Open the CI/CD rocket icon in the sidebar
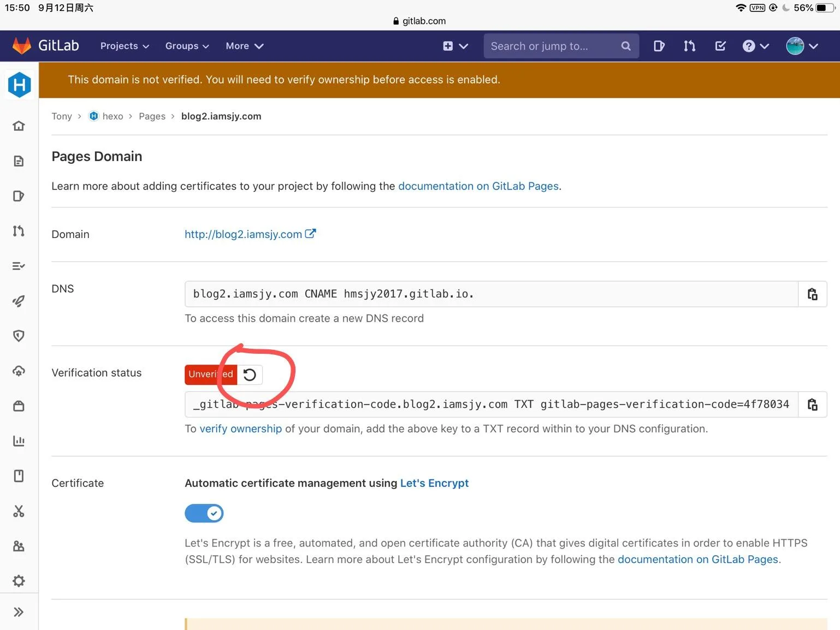The height and width of the screenshot is (630, 840). 19,301
